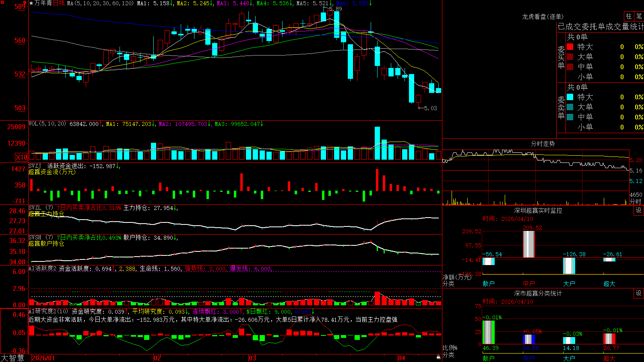Screen dimensions: 644x362
Task: Click the 03 month marker on the date axis
Action: [x=252, y=358]
